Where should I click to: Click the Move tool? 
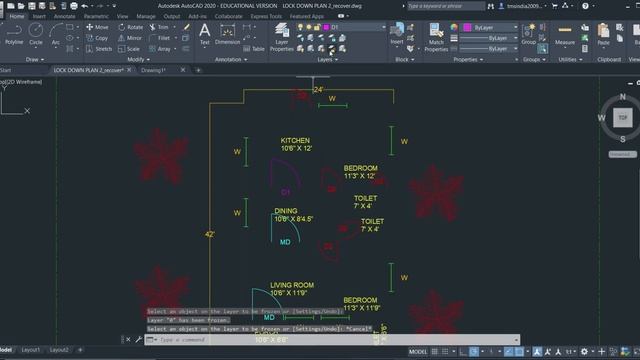(97, 27)
